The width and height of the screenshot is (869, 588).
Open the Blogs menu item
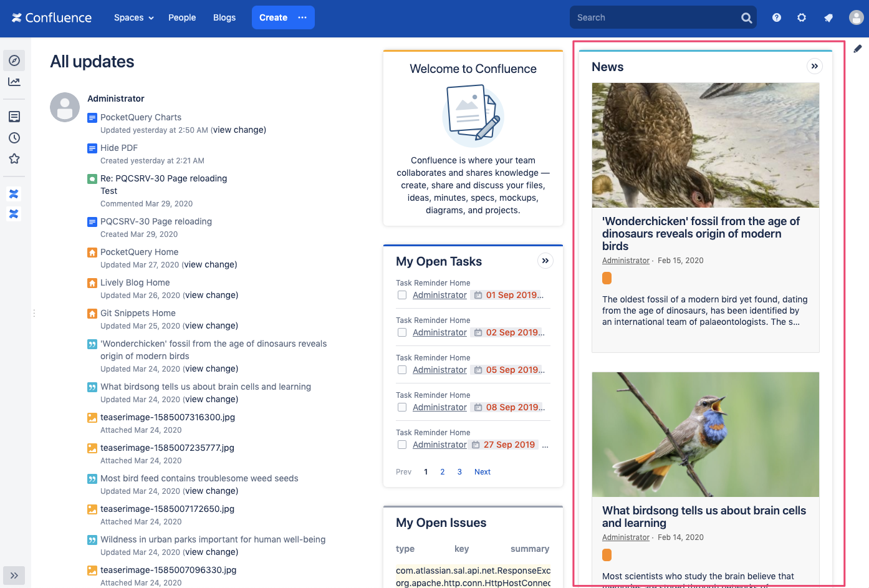(224, 17)
